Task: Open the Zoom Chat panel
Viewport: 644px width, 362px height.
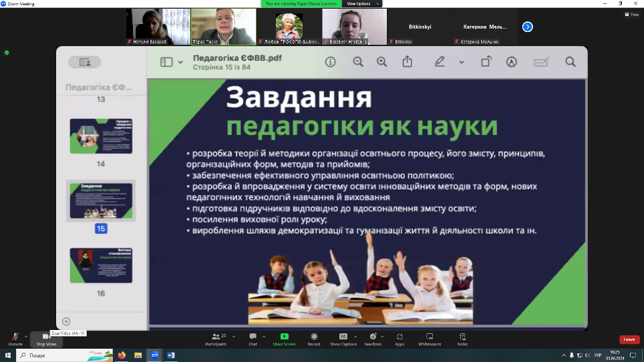Action: (253, 339)
